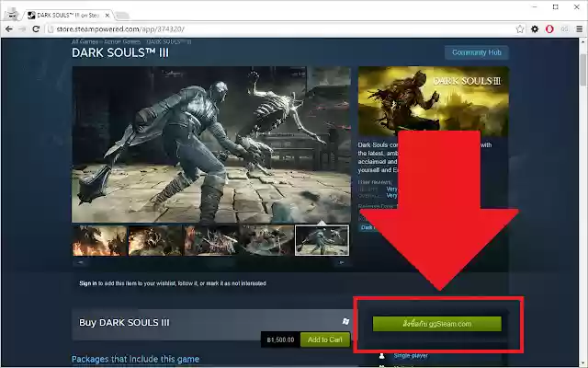Click the large knight versus skeleton screenshot
The image size is (588, 368).
point(211,144)
